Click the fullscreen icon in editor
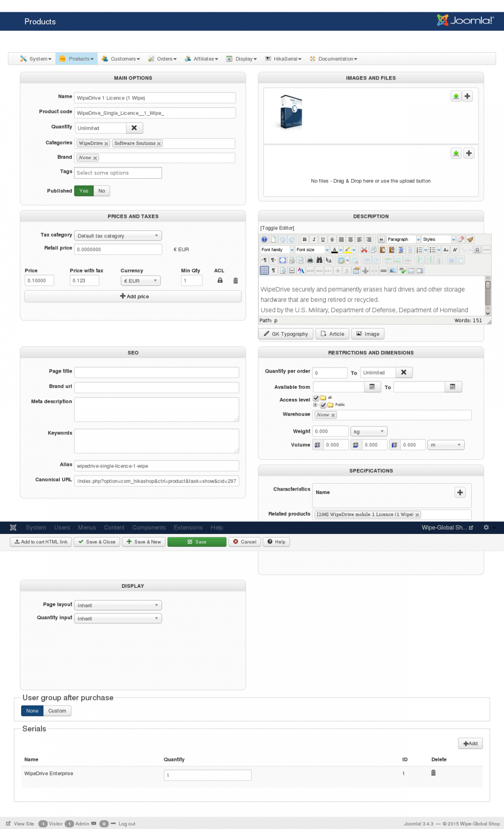Viewport: 504px width, 829px height. point(283,260)
